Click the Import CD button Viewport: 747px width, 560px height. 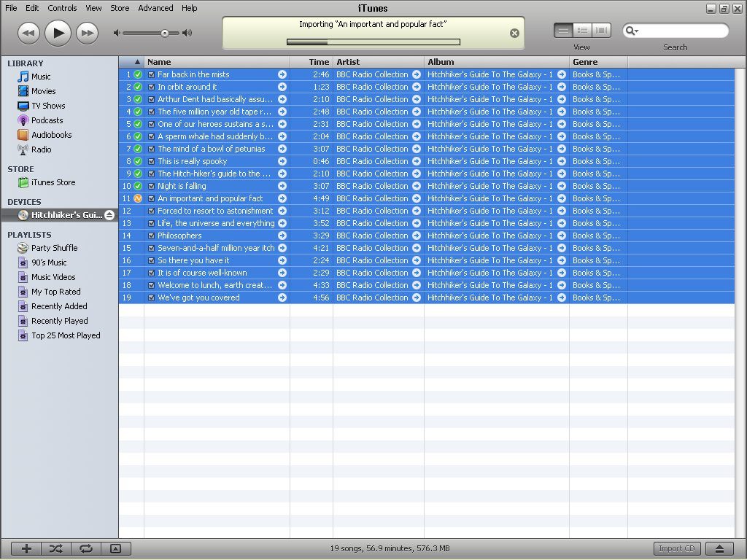[677, 548]
